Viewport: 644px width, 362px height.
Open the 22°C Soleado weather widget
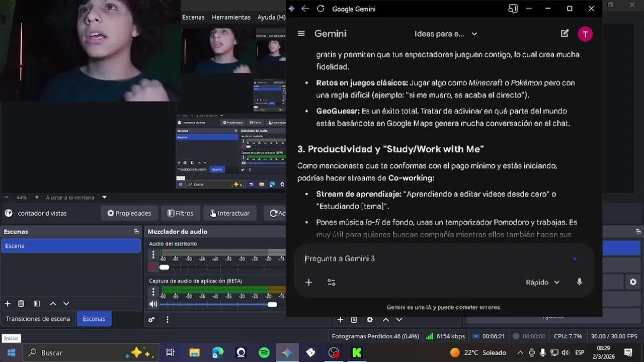(x=478, y=352)
